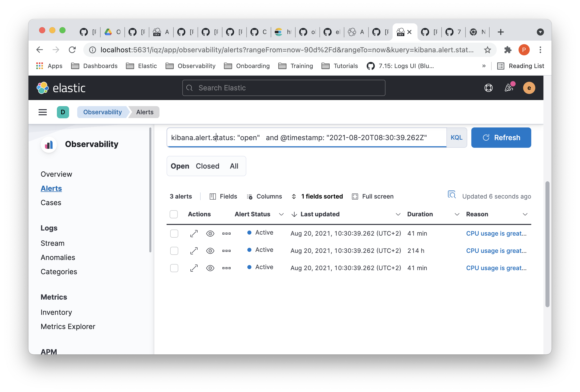Viewport: 580px width, 392px height.
Task: Expand the first alert row details
Action: [x=194, y=233]
